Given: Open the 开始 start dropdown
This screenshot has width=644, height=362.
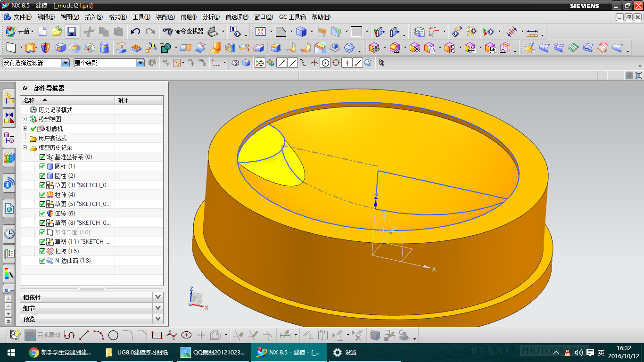Looking at the screenshot, I should pyautogui.click(x=19, y=32).
